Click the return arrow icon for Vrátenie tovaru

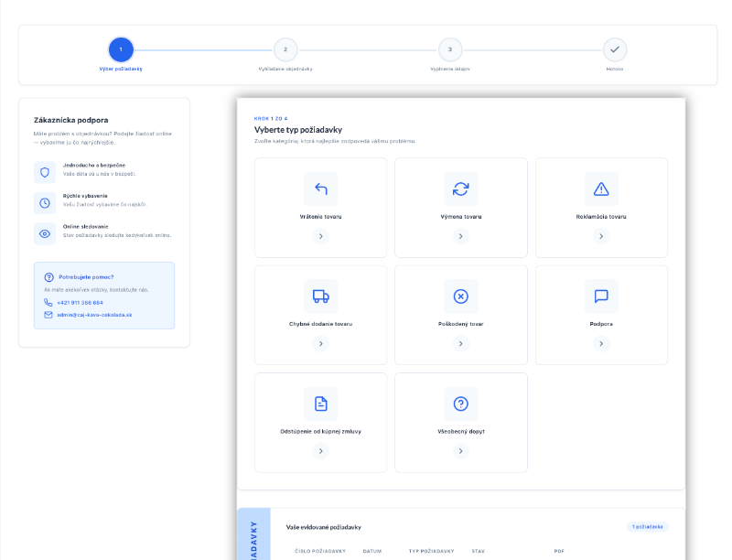321,189
